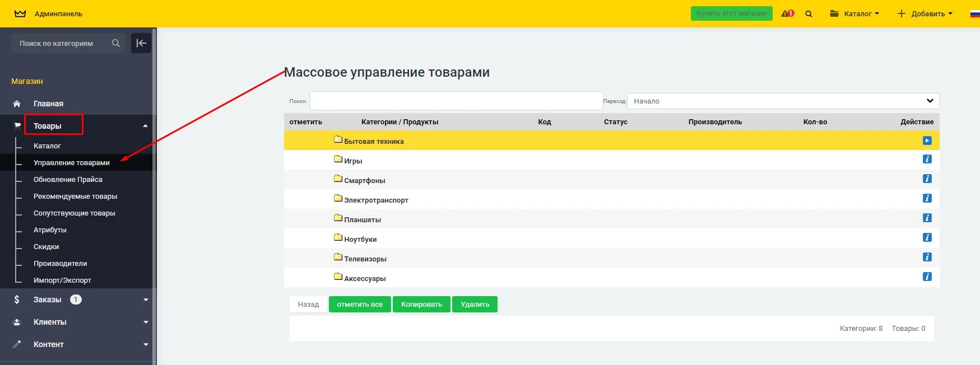980x365 pixels.
Task: Click the Заказы count badge
Action: click(76, 300)
